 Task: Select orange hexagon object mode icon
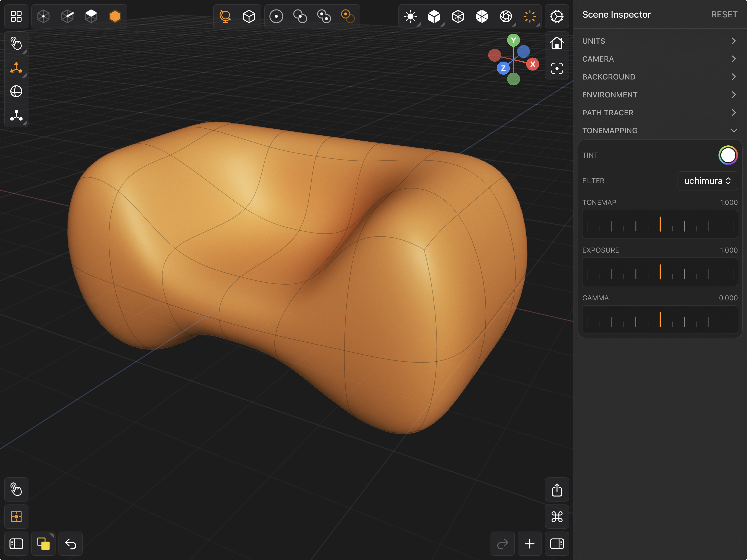pyautogui.click(x=115, y=16)
